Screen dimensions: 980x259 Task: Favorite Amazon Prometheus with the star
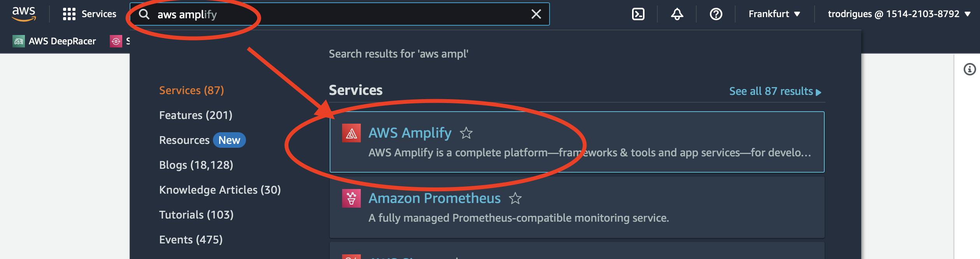coord(515,198)
